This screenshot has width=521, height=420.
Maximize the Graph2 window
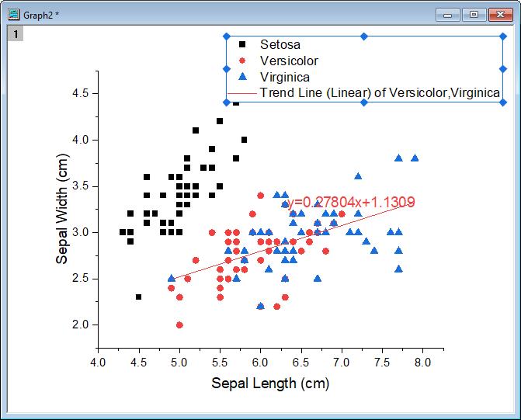pos(474,15)
